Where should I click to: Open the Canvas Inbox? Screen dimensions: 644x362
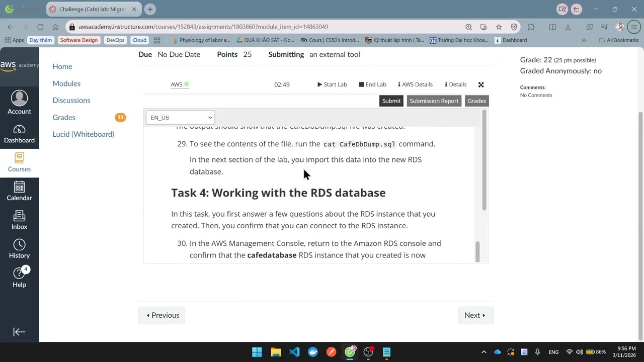19,220
